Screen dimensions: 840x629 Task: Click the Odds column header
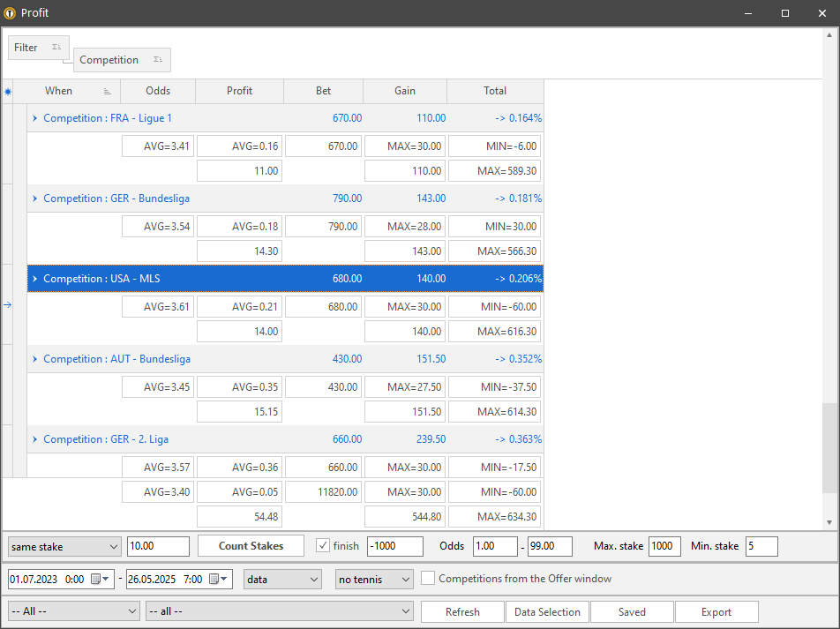(158, 91)
